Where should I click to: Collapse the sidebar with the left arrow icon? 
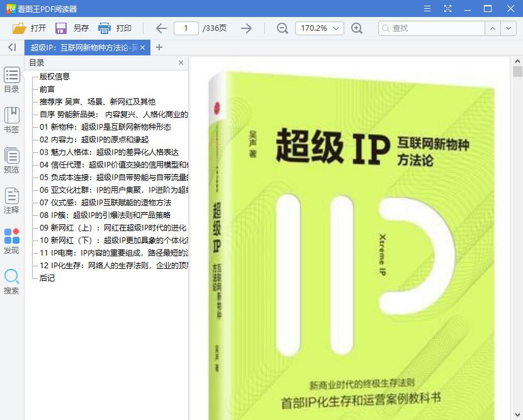coord(12,47)
